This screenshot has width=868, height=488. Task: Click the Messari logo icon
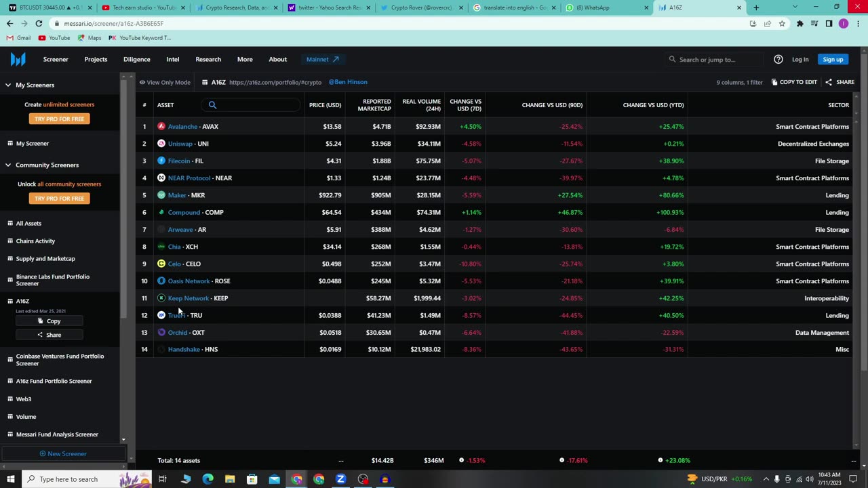18,59
